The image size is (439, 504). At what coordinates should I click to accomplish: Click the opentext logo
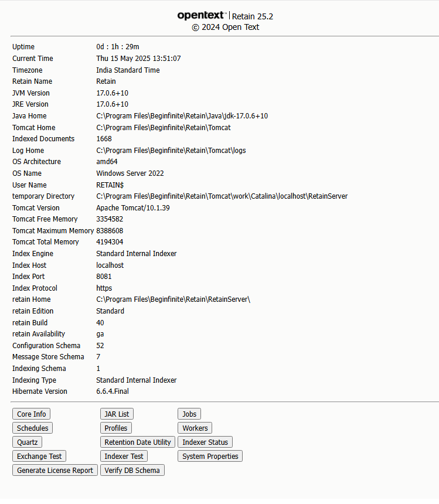pos(202,15)
